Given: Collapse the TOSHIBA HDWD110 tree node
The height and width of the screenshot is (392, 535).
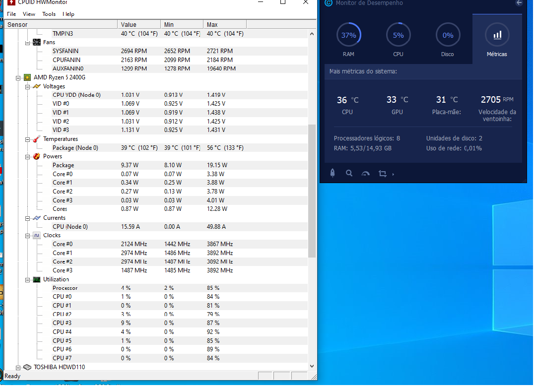Looking at the screenshot, I should click(18, 368).
